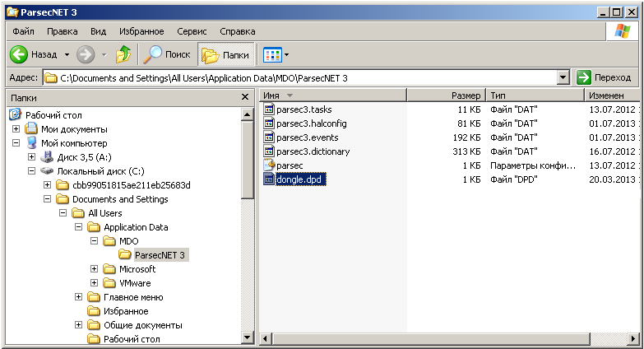
Task: Select Рабочий стол root in tree
Action: [53, 115]
